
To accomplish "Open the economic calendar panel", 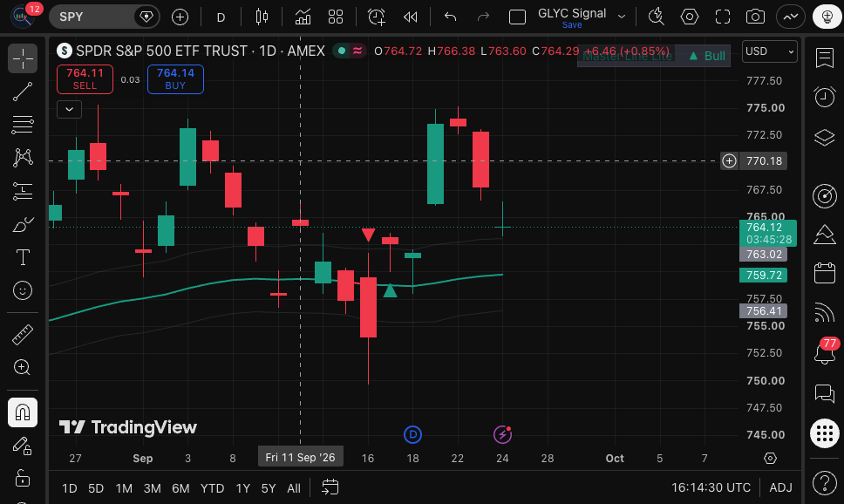I will coord(825,272).
